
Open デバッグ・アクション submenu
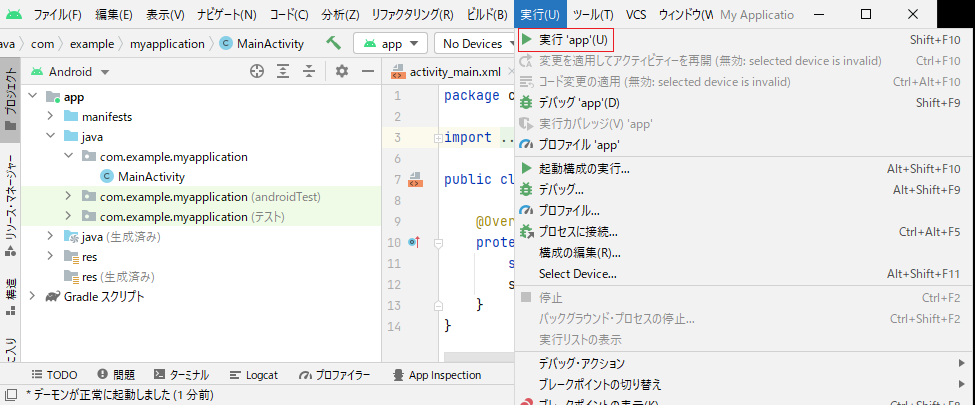744,363
